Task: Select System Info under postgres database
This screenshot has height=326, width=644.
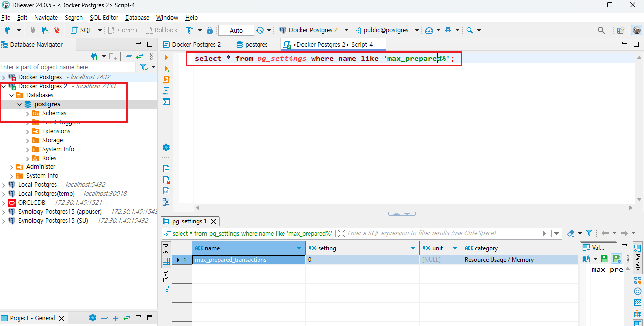Action: pos(58,149)
